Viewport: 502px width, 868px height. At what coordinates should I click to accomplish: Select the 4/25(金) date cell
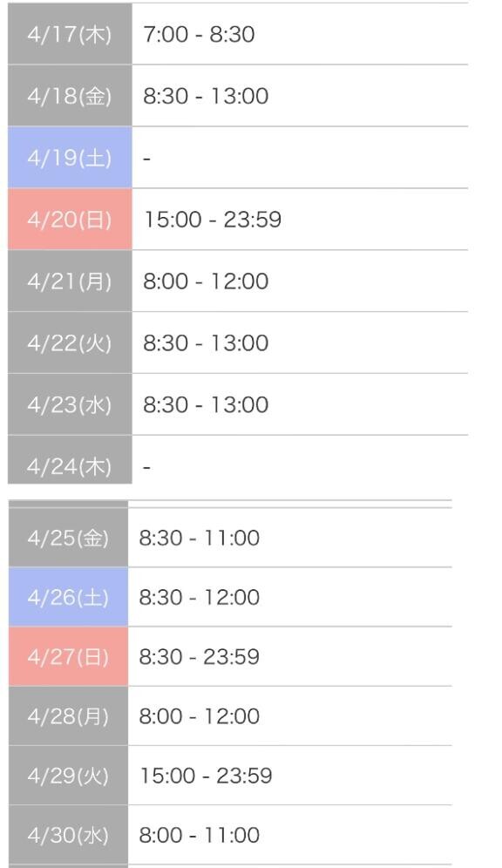click(68, 538)
